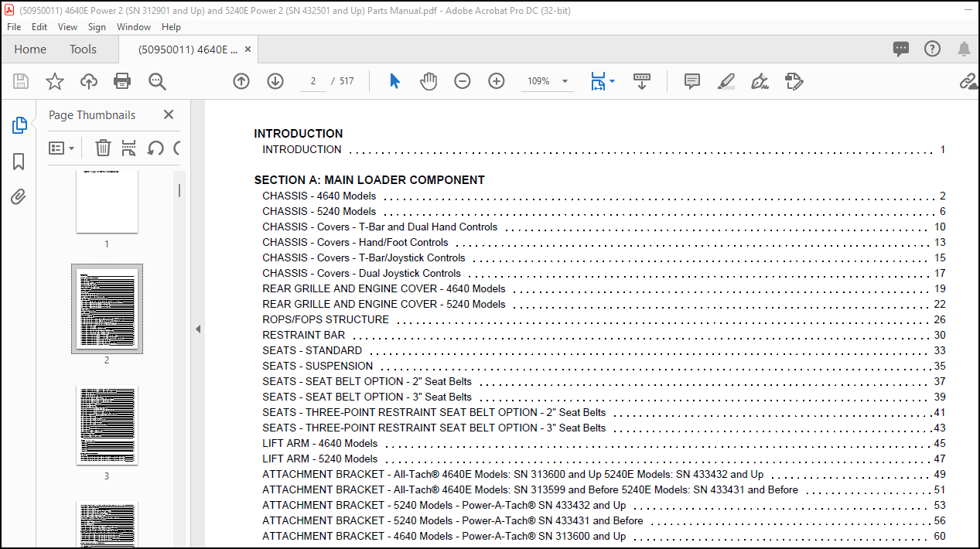Viewport: 980px width, 549px height.
Task: Zoom out with the minus icon
Action: [x=463, y=81]
